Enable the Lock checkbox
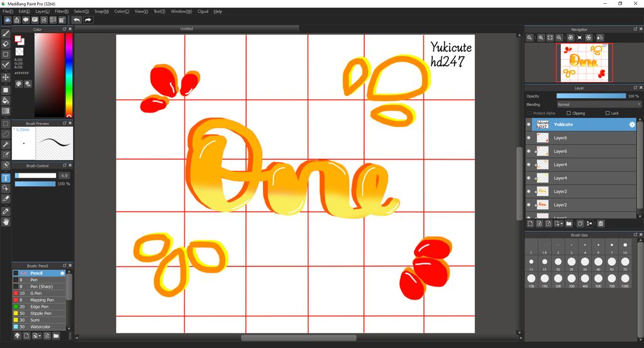This screenshot has height=348, width=644. pos(608,113)
